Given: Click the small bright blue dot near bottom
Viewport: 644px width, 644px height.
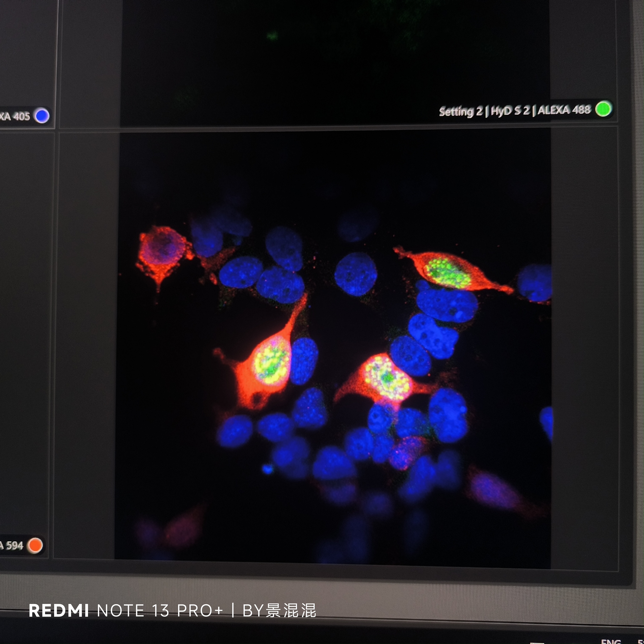Looking at the screenshot, I should (267, 469).
